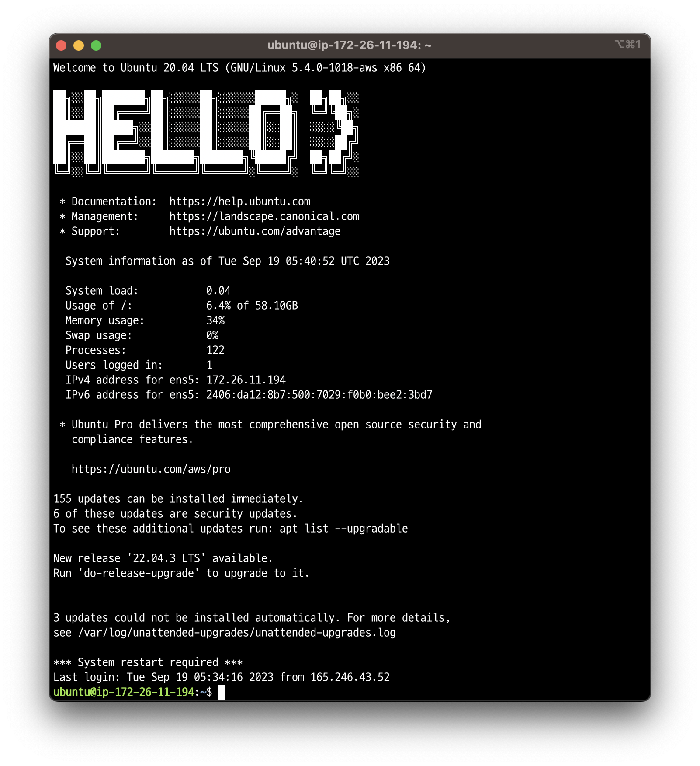Click the 6 security updates line
Image resolution: width=700 pixels, height=766 pixels.
click(x=175, y=514)
